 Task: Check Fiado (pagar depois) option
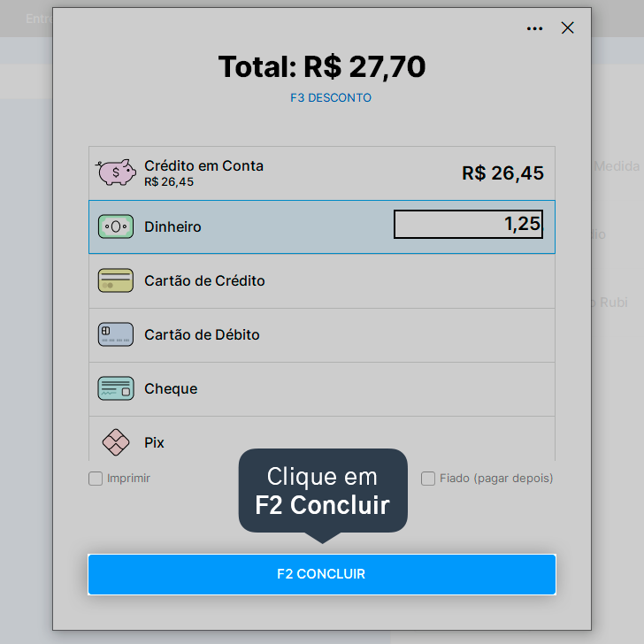coord(428,479)
